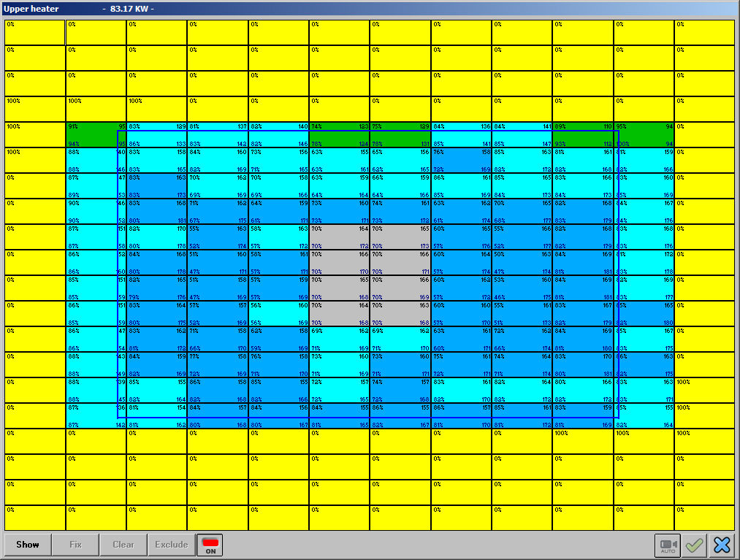Screen dimensions: 740x560
Task: Select heater cell 84% 141
Action: tap(522, 135)
